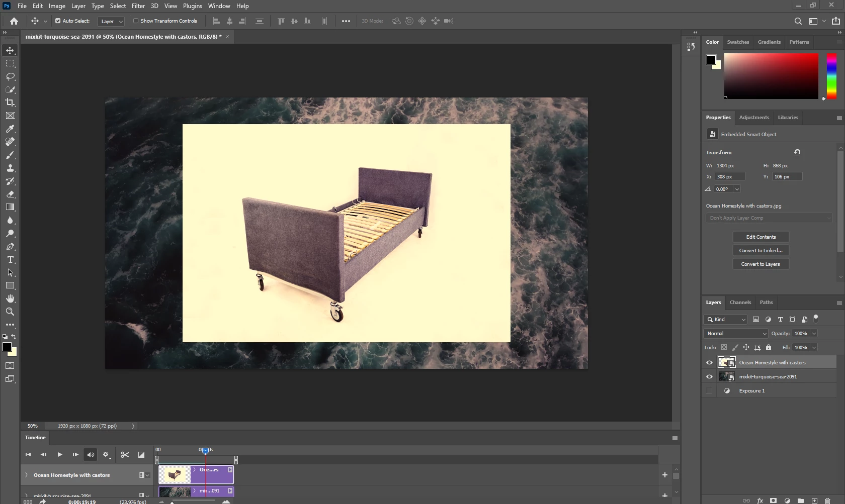Show the Exposure 1 layer
This screenshot has height=504, width=845.
coord(709,391)
